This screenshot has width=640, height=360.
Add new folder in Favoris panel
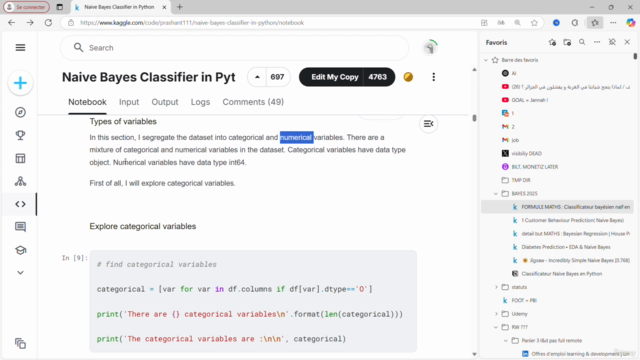click(567, 42)
